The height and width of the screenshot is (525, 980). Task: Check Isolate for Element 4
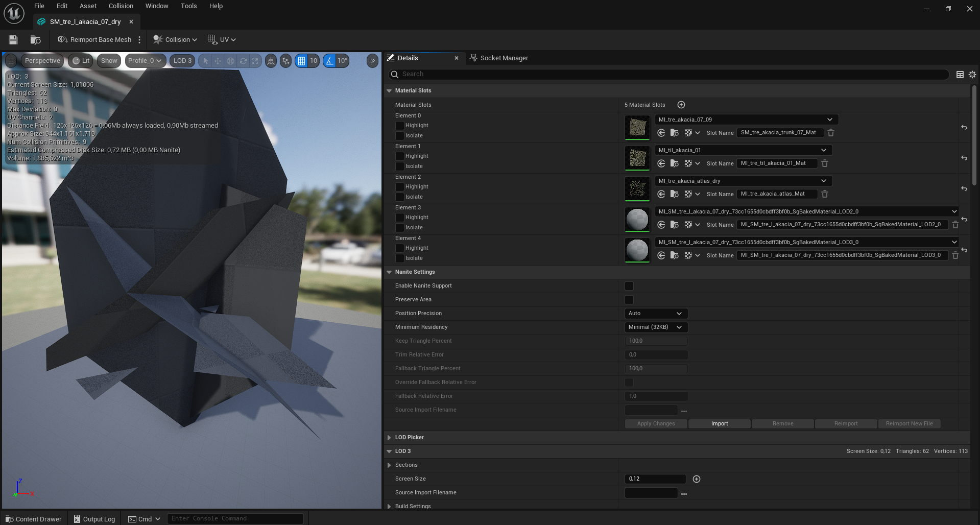(x=400, y=258)
